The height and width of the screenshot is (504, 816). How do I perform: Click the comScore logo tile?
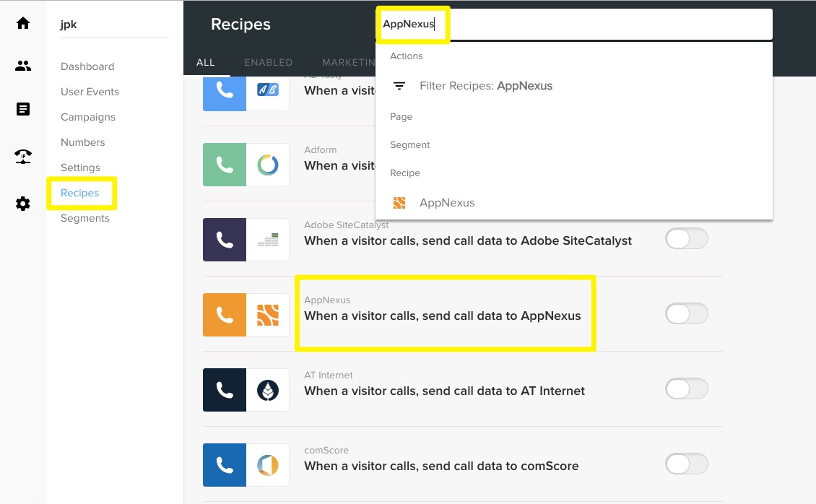267,465
